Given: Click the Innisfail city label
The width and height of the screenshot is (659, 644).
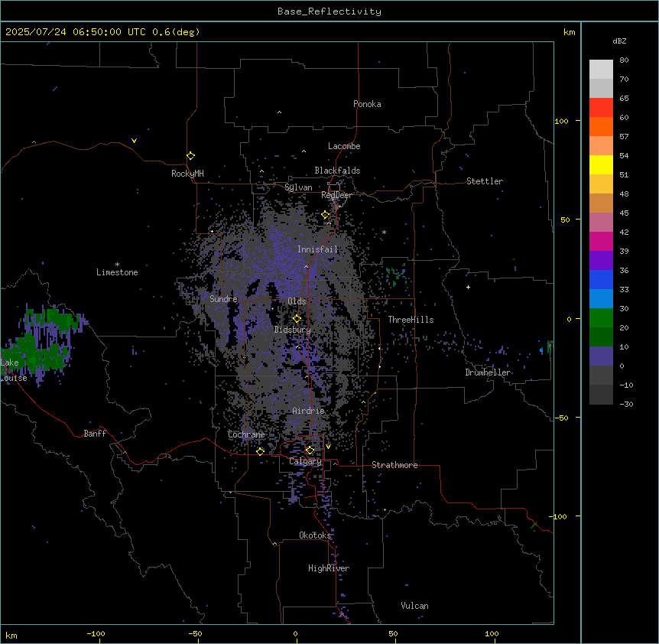Looking at the screenshot, I should click(318, 249).
